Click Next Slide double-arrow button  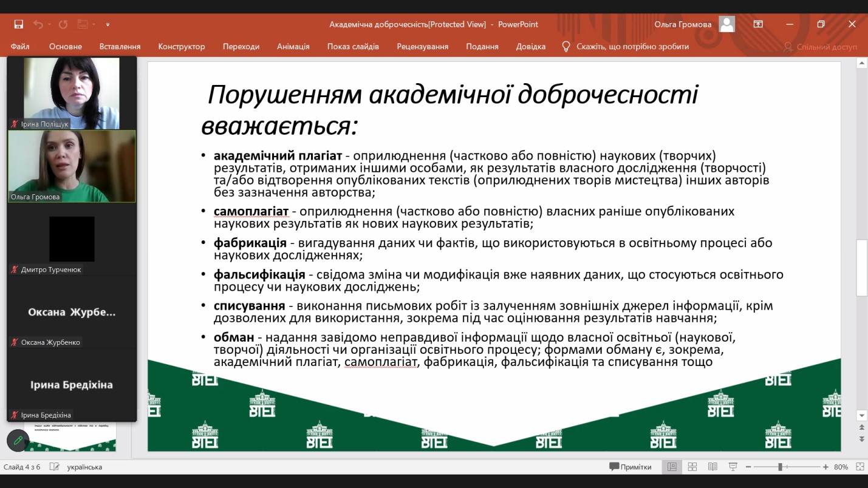coord(861,438)
